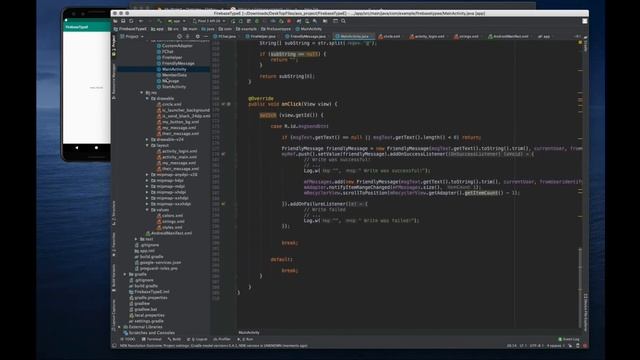This screenshot has height=360, width=640.
Task: Collapse the layout folder
Action: point(147,145)
